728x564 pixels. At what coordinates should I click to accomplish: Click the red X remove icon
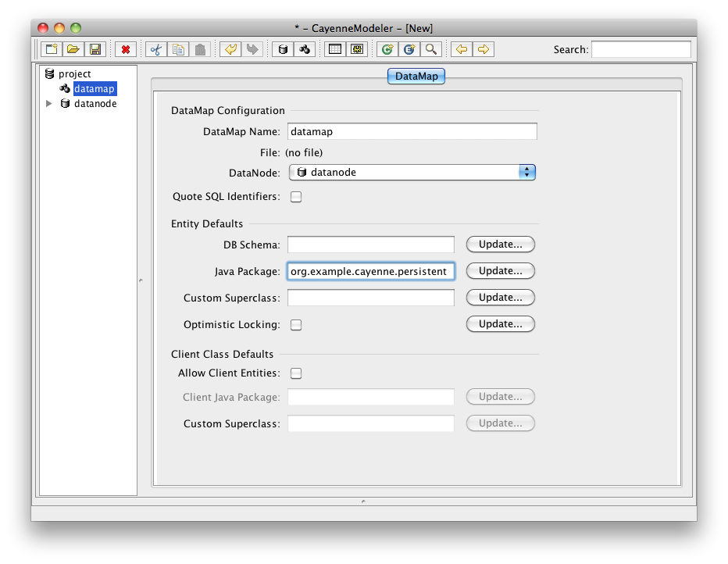(x=125, y=49)
